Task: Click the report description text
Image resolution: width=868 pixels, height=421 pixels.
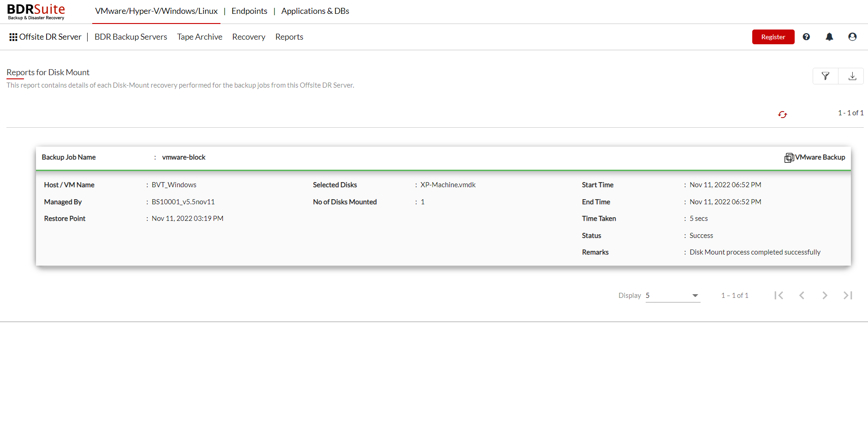Action: pos(180,85)
